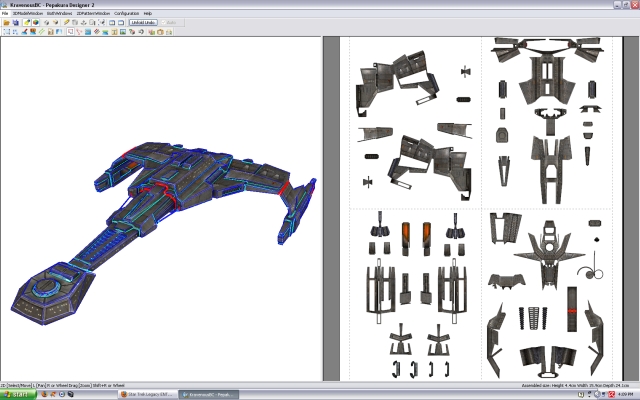
Task: Click the teal stacked bars tool icon
Action: (105, 31)
